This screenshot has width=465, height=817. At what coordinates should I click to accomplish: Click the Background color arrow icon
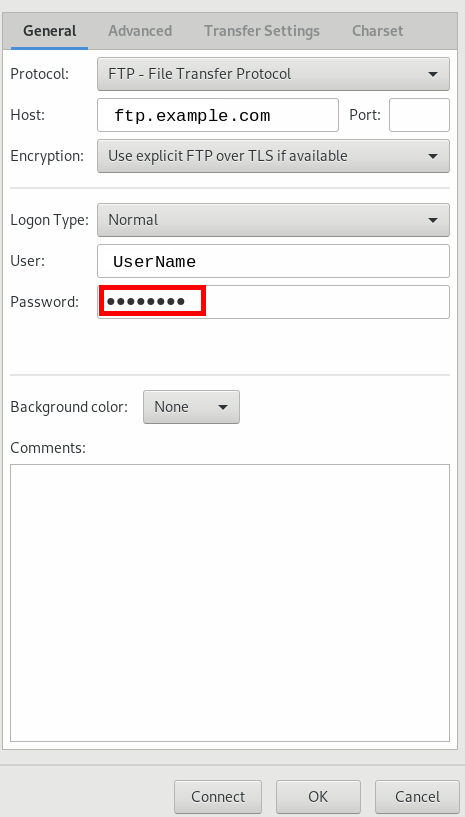[223, 407]
